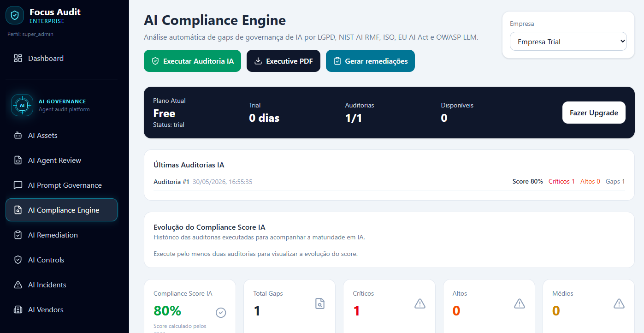This screenshot has width=644, height=333.
Task: Go to AI Assets page
Action: [x=62, y=135]
